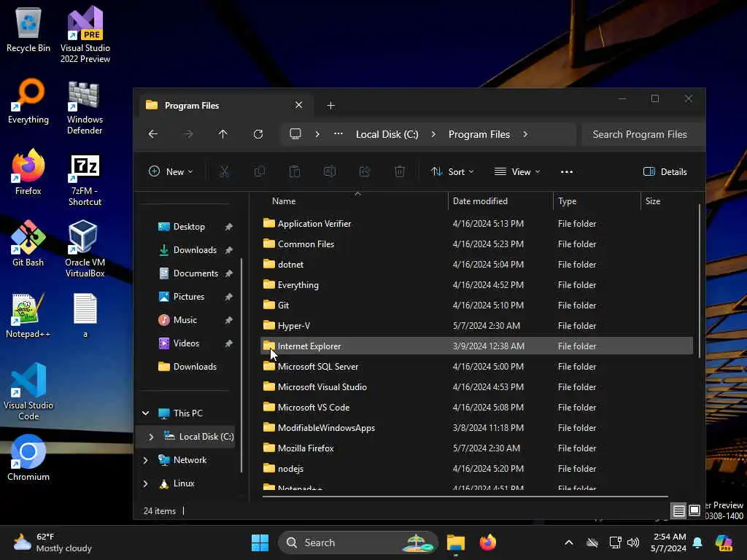This screenshot has height=560, width=747.
Task: Select the dotnet folder
Action: (x=476, y=265)
